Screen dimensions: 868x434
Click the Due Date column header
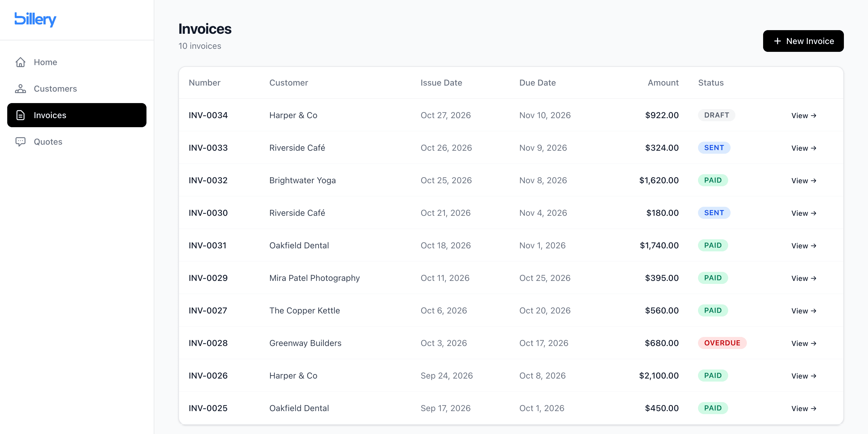(x=537, y=83)
